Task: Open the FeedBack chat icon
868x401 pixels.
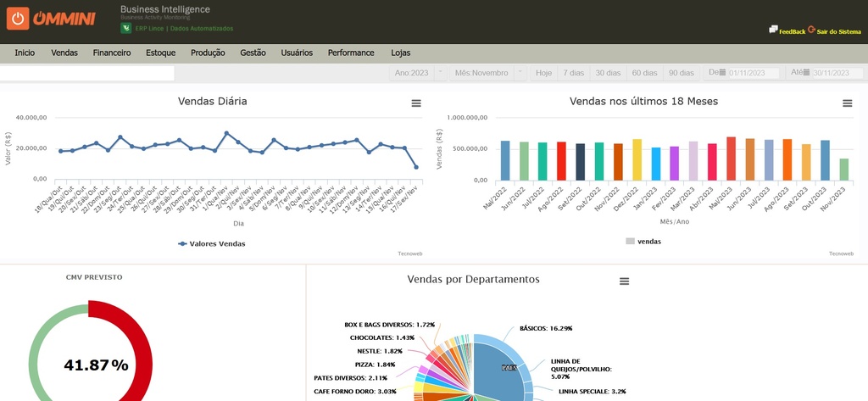Action: click(773, 30)
